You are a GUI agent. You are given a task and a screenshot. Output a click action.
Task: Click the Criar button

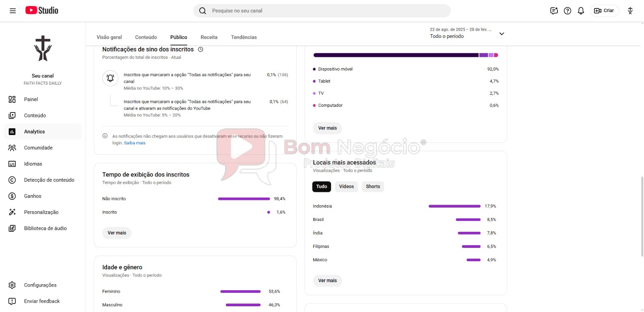click(605, 11)
